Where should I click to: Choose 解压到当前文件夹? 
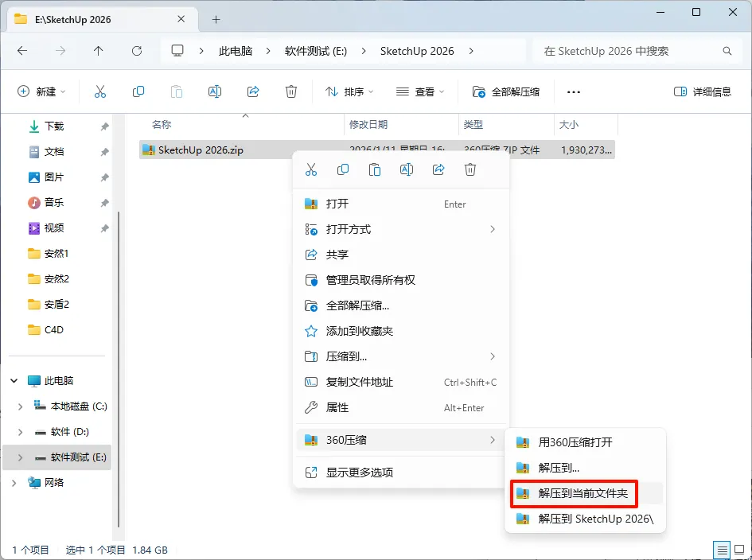tap(585, 493)
